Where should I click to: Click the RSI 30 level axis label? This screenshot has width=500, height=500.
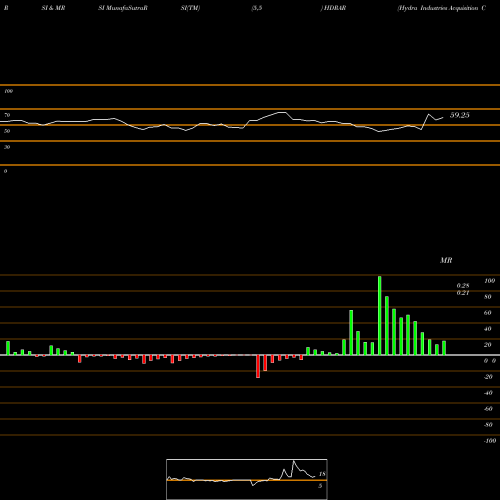pyautogui.click(x=7, y=147)
